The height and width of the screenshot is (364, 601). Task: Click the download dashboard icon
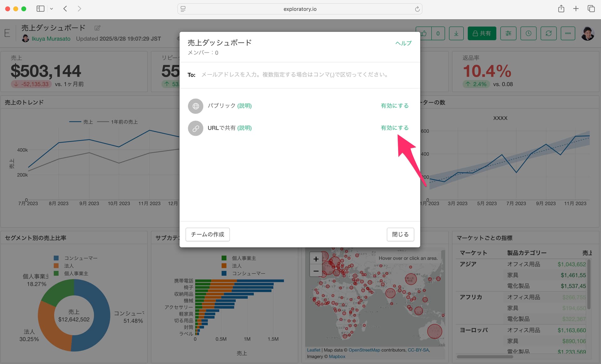click(456, 33)
